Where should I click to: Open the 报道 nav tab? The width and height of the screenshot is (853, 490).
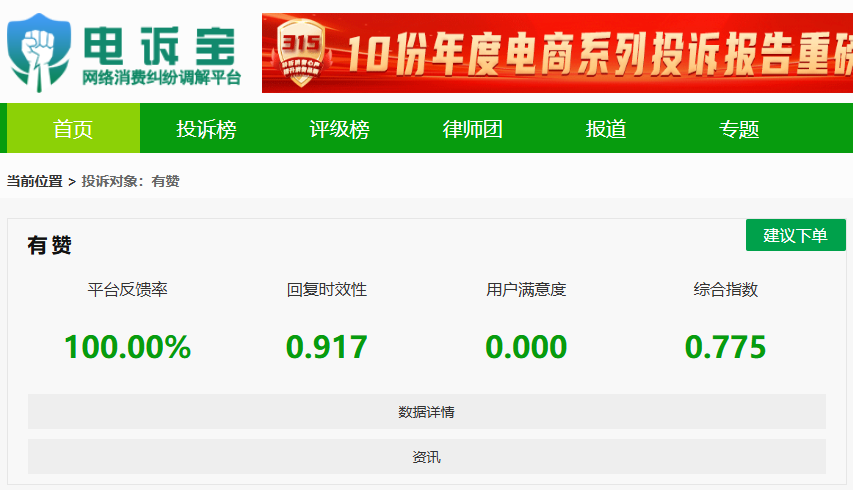605,128
